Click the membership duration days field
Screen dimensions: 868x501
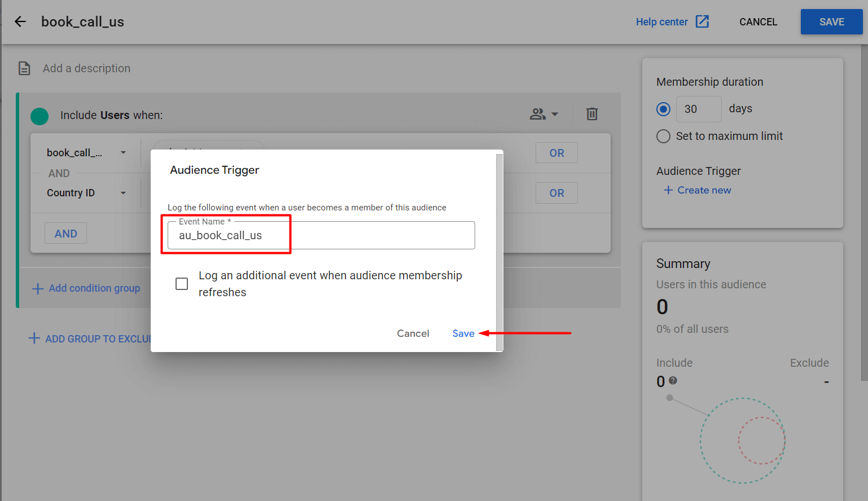click(699, 109)
